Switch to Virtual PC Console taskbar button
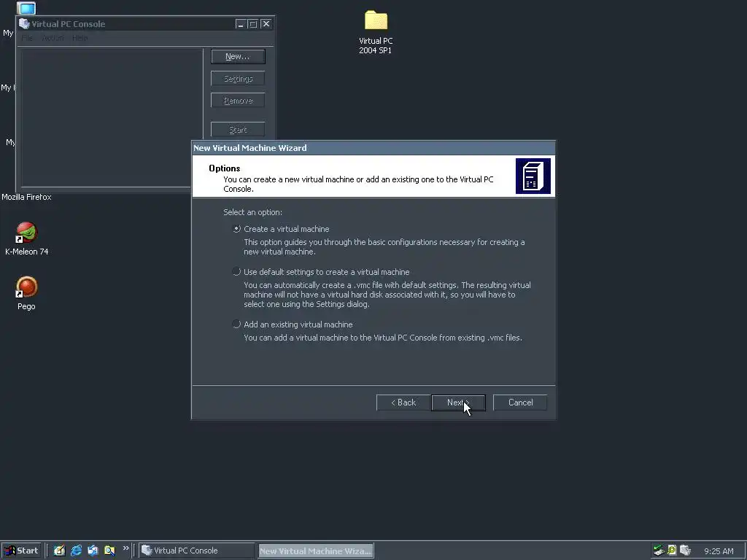 [x=197, y=551]
